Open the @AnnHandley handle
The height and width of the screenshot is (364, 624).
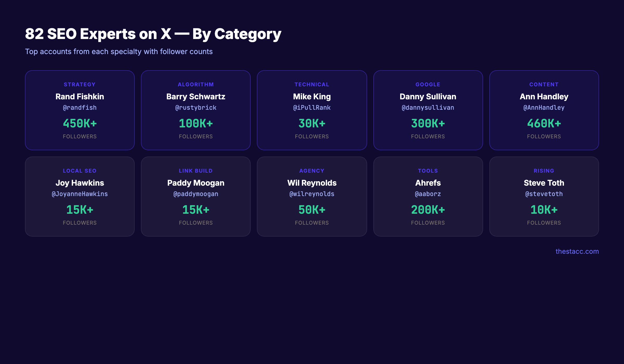coord(544,108)
